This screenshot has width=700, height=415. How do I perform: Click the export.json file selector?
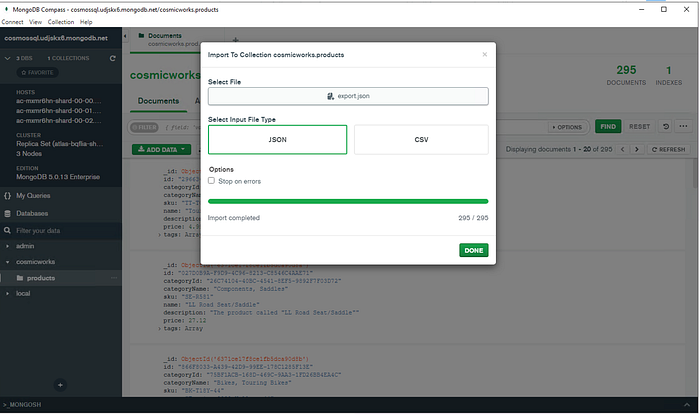pyautogui.click(x=348, y=96)
